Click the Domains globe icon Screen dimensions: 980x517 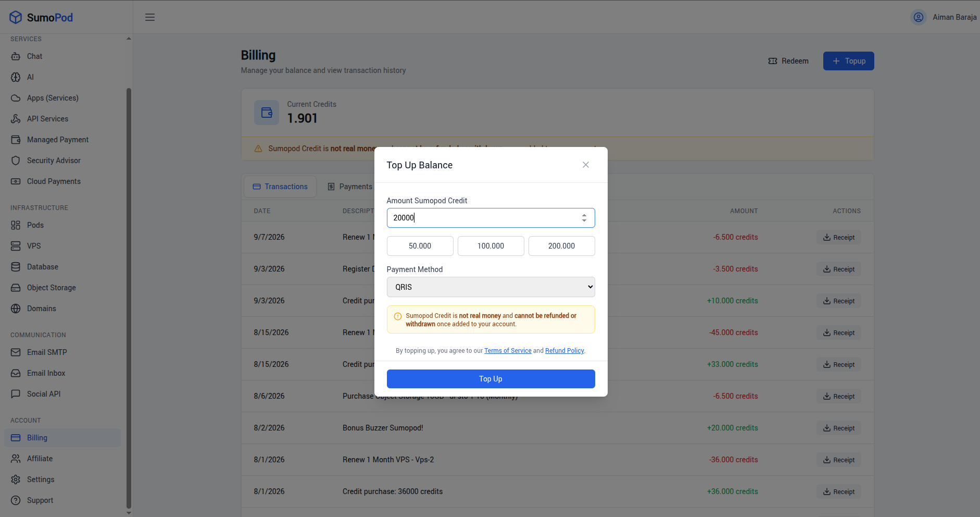[16, 309]
